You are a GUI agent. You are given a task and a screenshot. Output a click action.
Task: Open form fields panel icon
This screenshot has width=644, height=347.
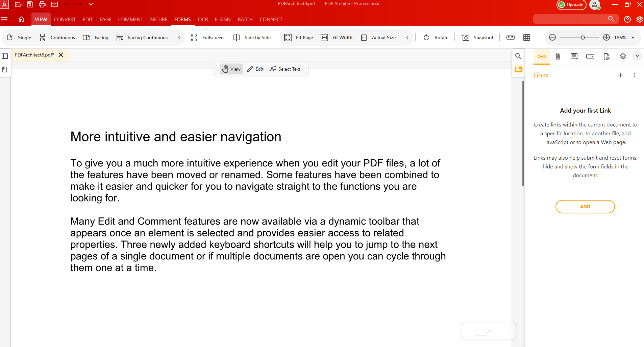(x=590, y=56)
